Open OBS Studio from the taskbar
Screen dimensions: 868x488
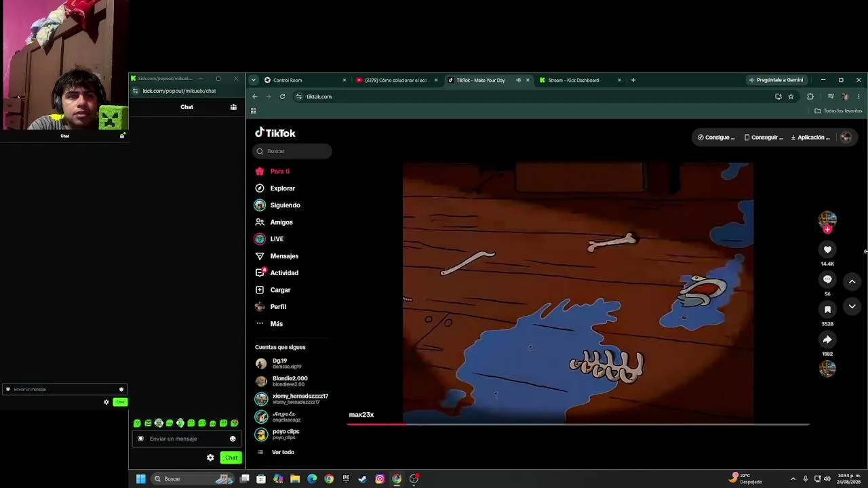[414, 479]
